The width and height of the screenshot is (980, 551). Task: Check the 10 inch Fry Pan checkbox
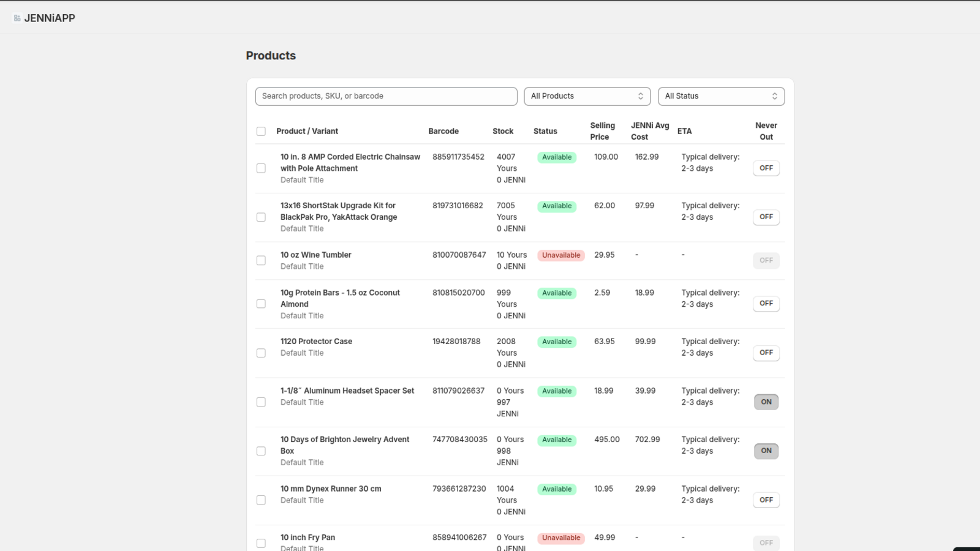point(261,542)
